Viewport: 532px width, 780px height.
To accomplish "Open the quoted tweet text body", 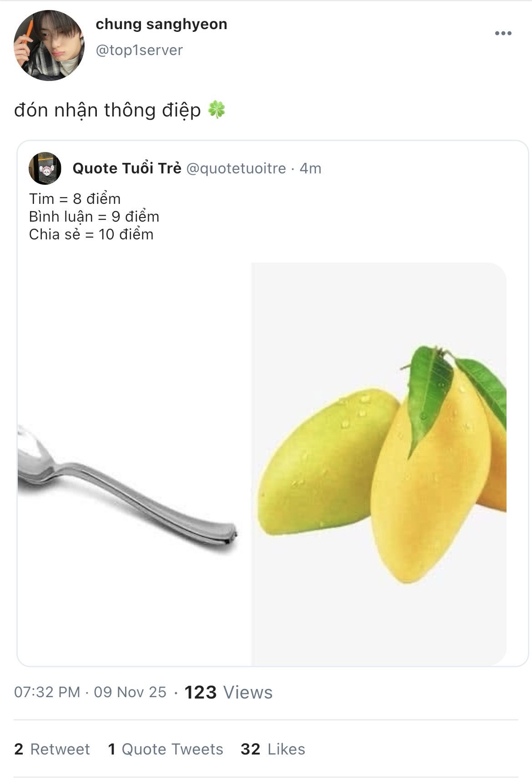I will [x=94, y=217].
